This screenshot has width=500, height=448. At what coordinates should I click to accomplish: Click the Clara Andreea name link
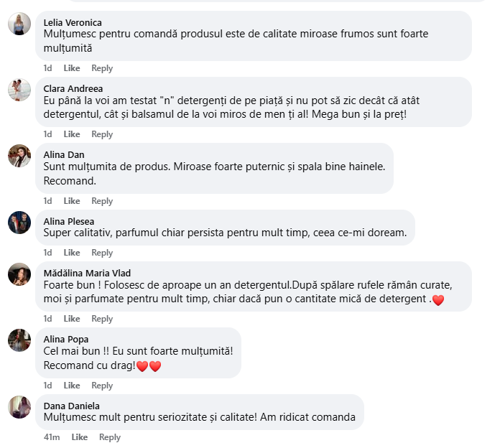point(73,88)
